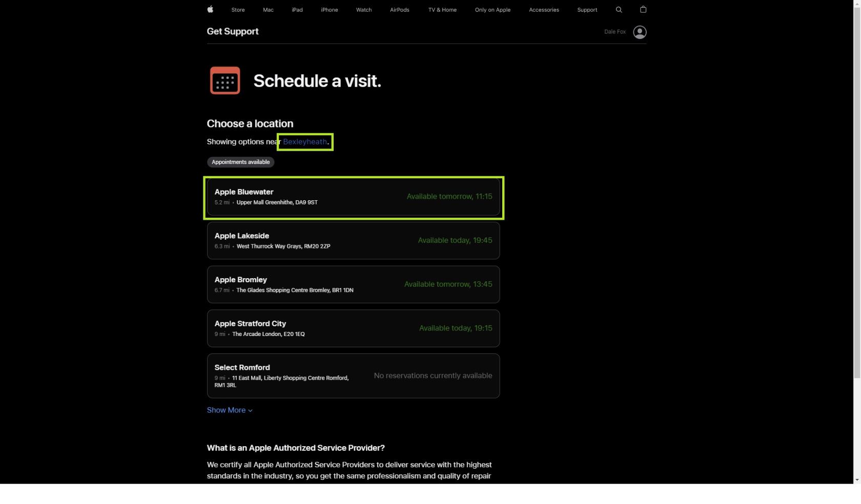Click Available tomorrow, 13:45 text
The image size is (861, 504).
tap(448, 284)
